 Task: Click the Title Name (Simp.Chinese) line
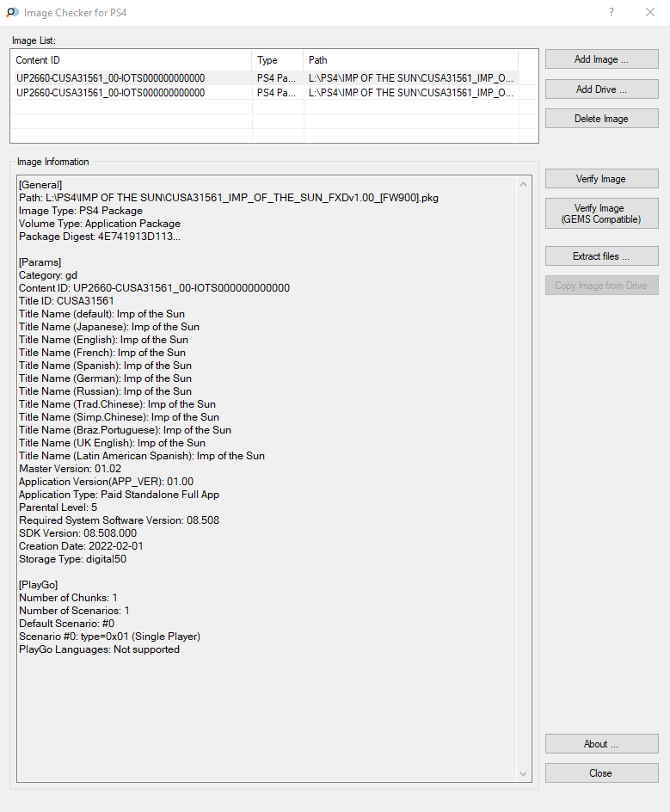click(119, 417)
